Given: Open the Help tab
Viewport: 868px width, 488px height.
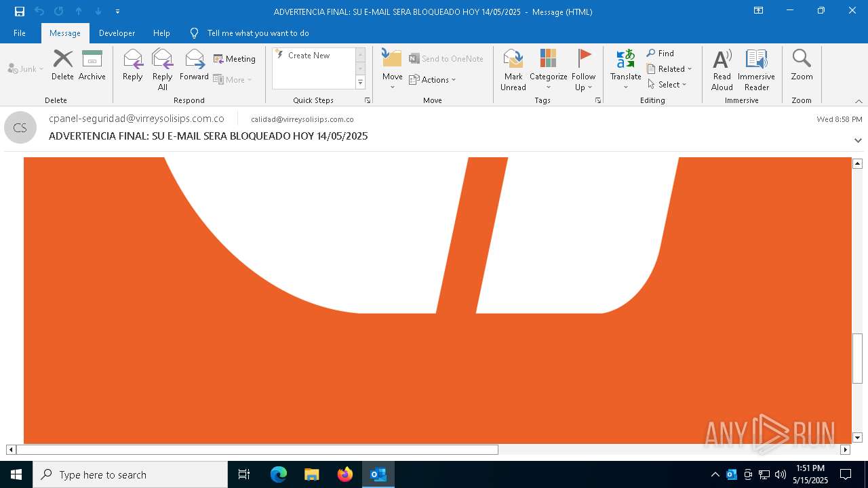Looking at the screenshot, I should pos(161,33).
